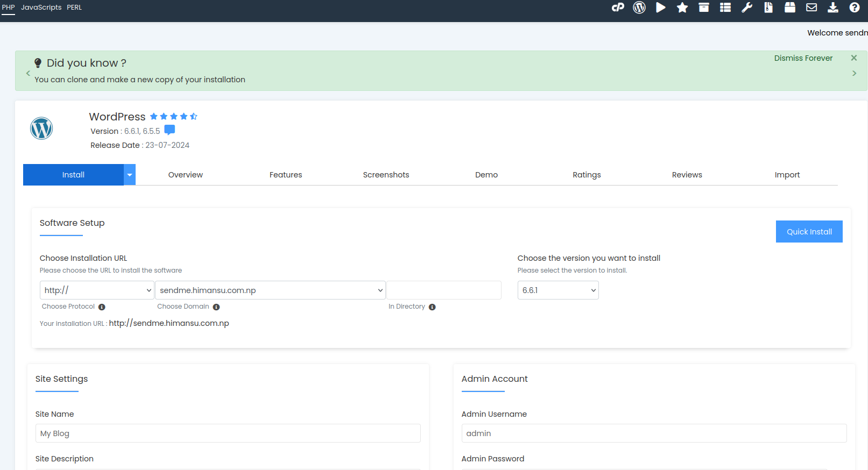The width and height of the screenshot is (868, 470).
Task: Open the WordPress manager icon in the top bar
Action: [639, 8]
